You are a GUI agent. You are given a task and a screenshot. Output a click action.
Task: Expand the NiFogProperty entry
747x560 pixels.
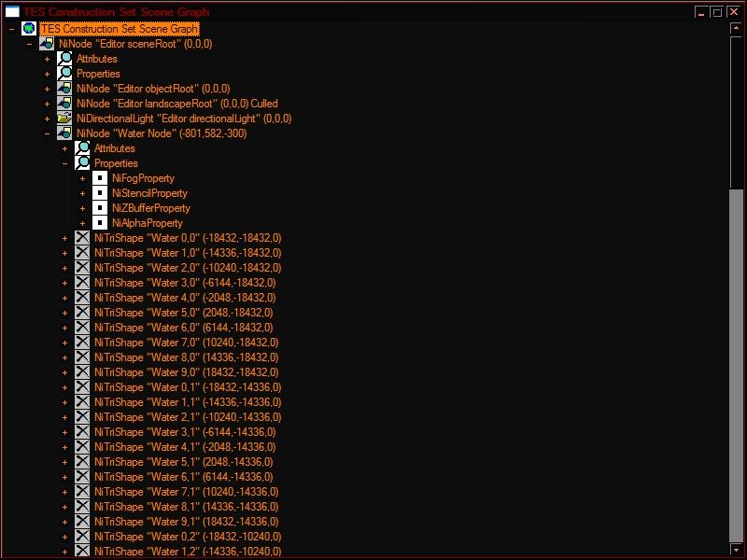pos(82,178)
